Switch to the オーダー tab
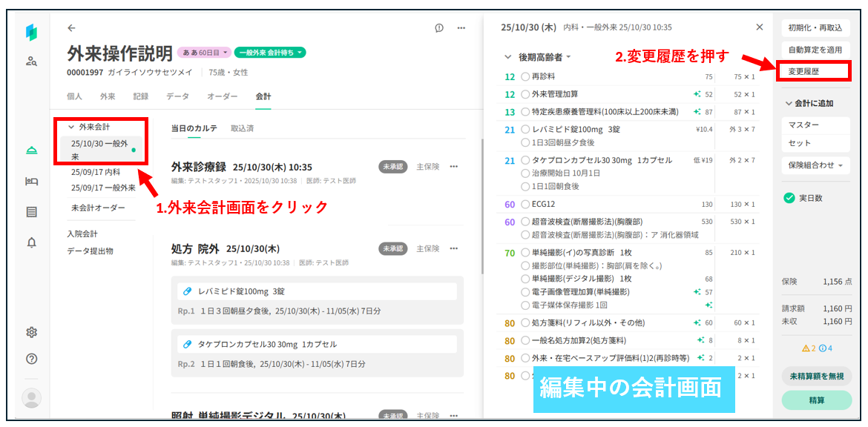 coord(223,96)
